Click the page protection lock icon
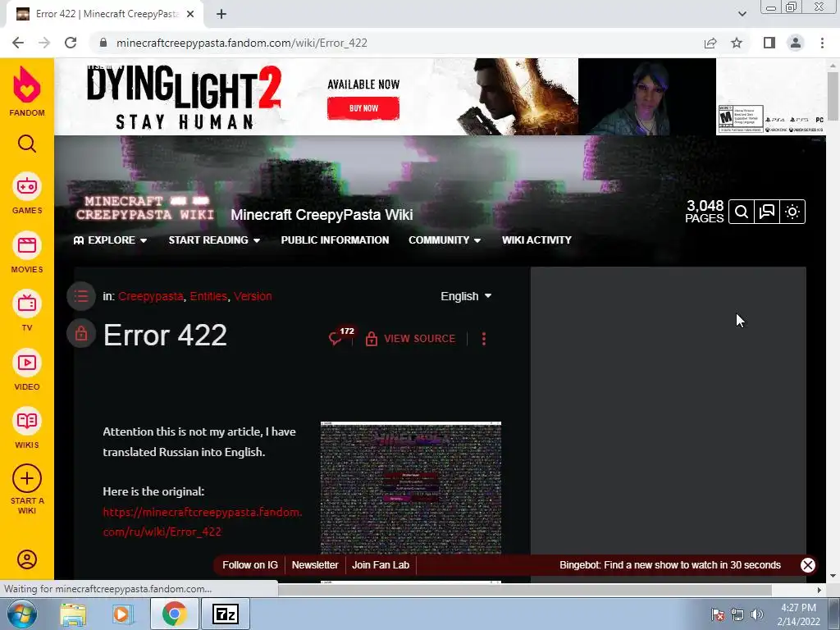The width and height of the screenshot is (840, 630). click(81, 334)
